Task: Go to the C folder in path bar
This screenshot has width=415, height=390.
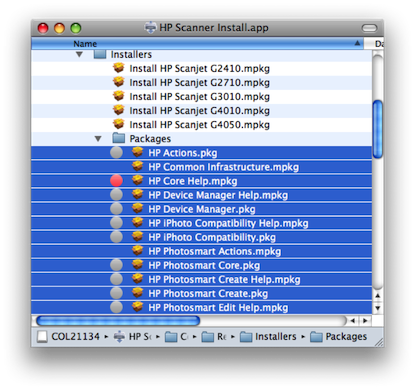Action: 176,337
